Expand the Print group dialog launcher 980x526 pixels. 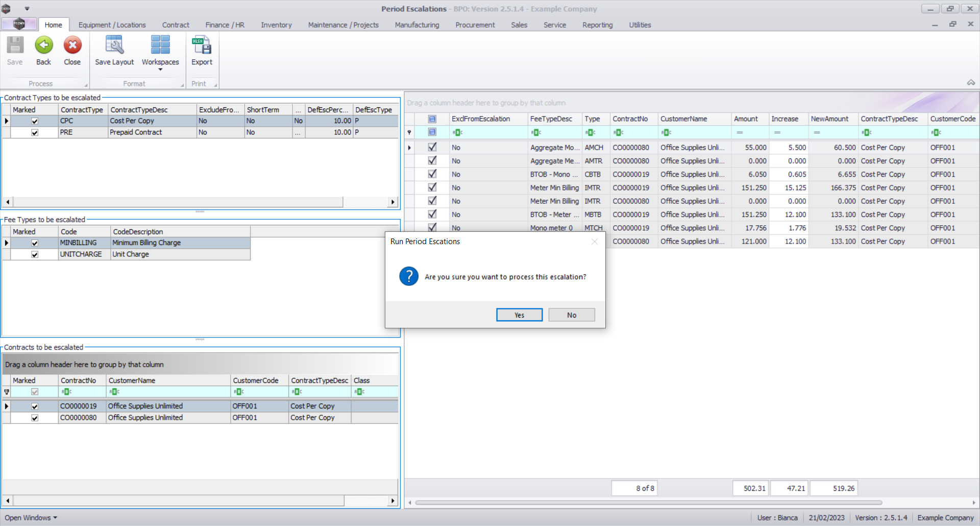coord(215,85)
